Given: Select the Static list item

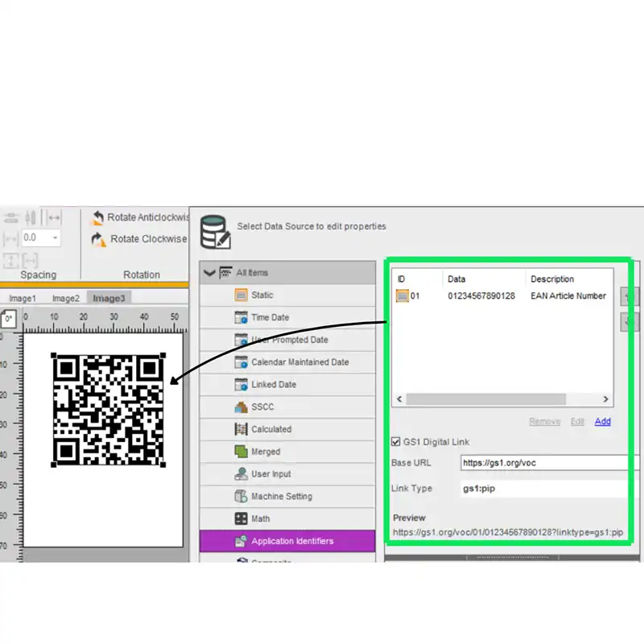Looking at the screenshot, I should (287, 295).
